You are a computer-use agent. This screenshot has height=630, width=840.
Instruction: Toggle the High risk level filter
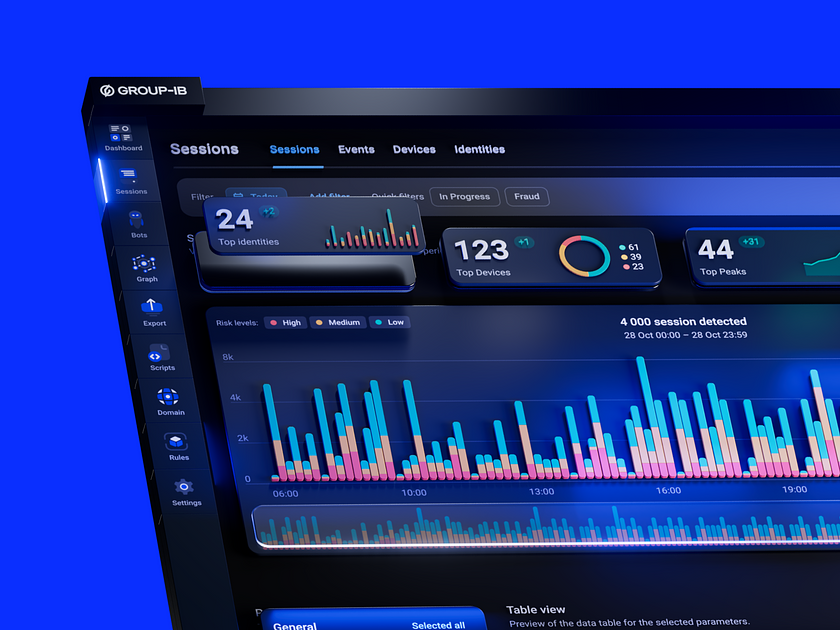[x=284, y=323]
